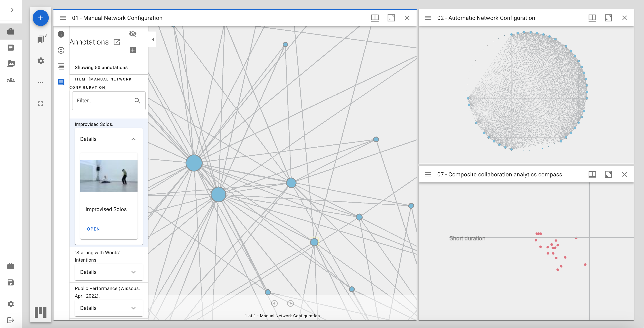
Task: Click OPEN on Improvised Solos card
Action: tap(93, 229)
